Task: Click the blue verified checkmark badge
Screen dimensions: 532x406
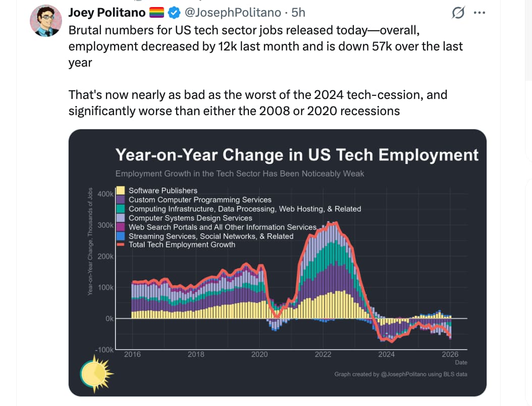Action: pyautogui.click(x=173, y=12)
